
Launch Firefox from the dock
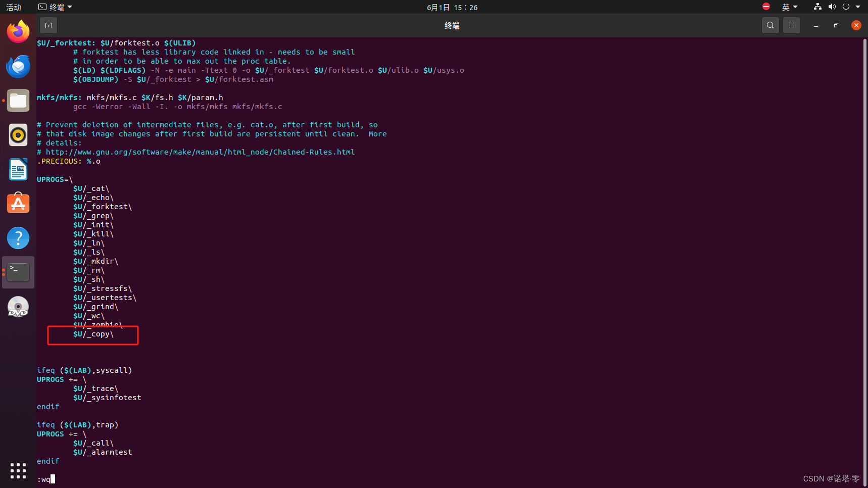tap(18, 31)
